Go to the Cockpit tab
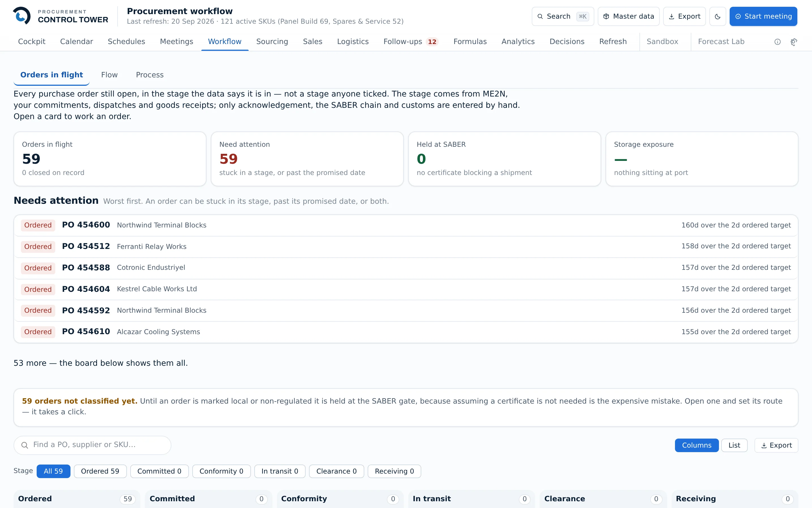 32,42
